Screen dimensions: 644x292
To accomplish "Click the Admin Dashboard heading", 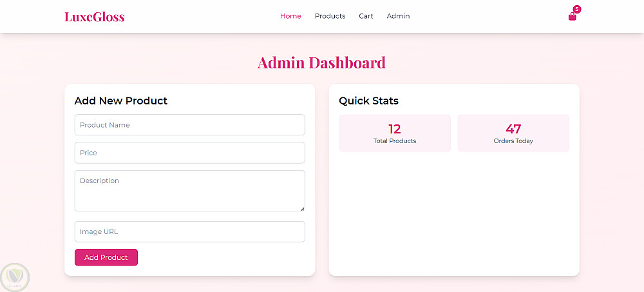I will point(321,63).
